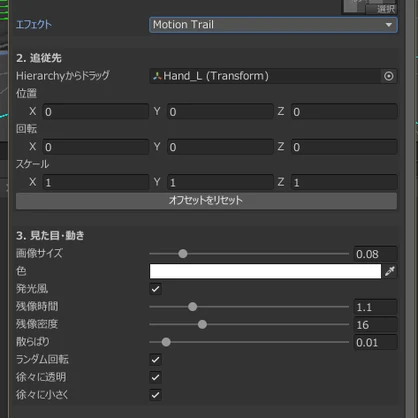Adjust the 残像時間 slider handle
The height and width of the screenshot is (418, 418).
tap(192, 307)
